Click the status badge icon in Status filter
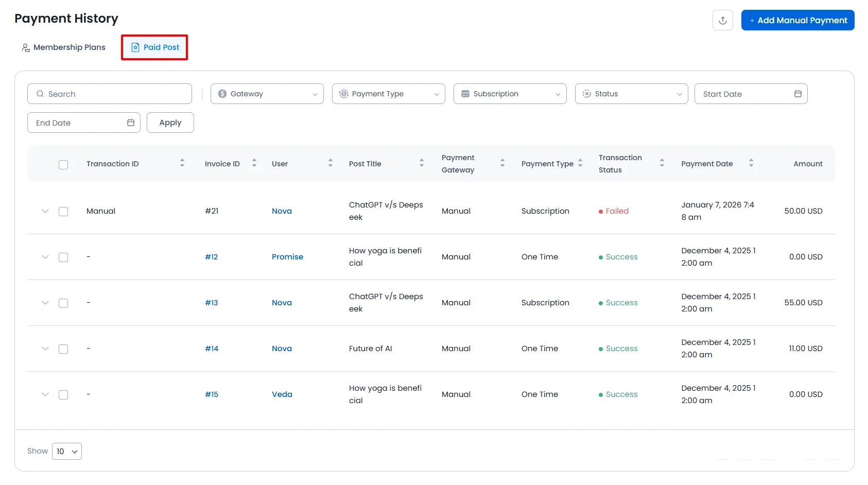Viewport: 868px width, 485px height. tap(586, 94)
